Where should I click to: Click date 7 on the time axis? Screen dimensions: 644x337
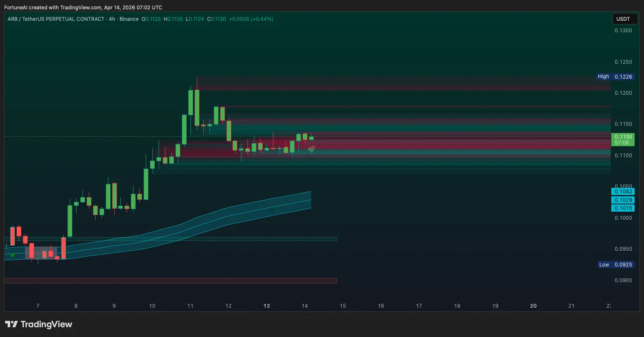[x=38, y=306]
